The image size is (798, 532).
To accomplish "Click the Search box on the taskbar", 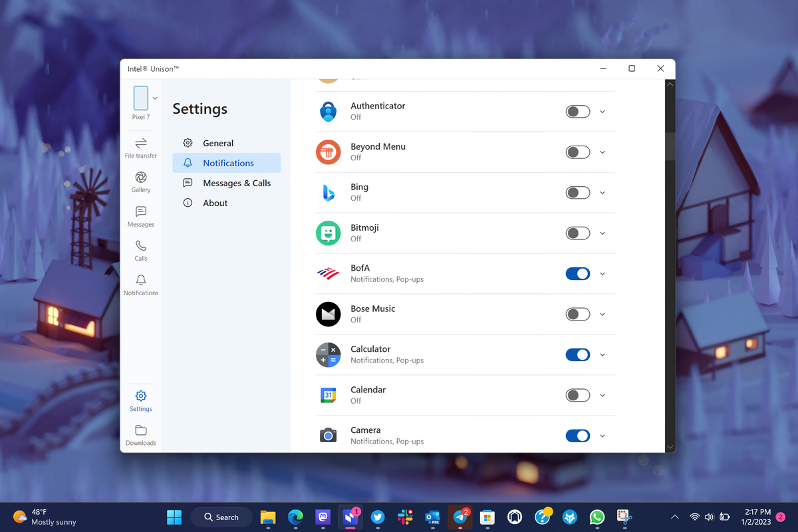I will [x=221, y=517].
